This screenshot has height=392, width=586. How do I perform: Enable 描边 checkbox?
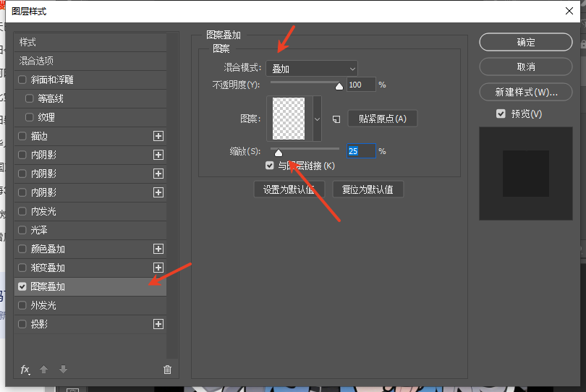pos(22,136)
